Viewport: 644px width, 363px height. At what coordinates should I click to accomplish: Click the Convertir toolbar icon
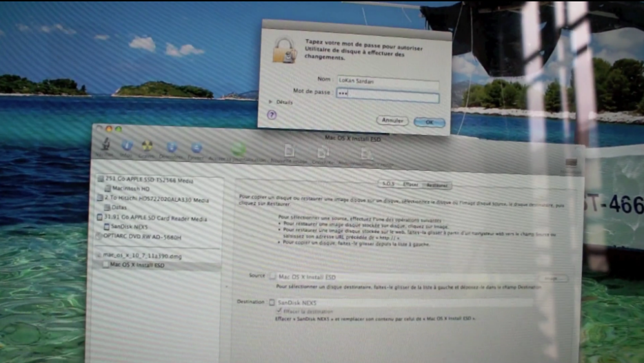tap(323, 152)
